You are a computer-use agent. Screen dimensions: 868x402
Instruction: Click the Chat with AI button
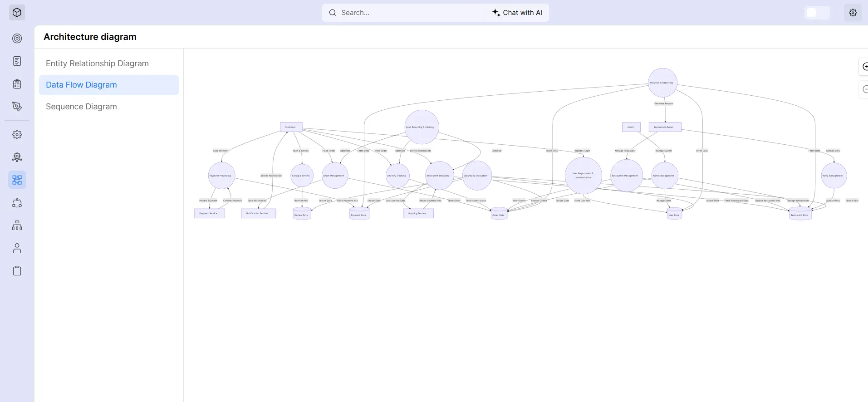tap(517, 13)
